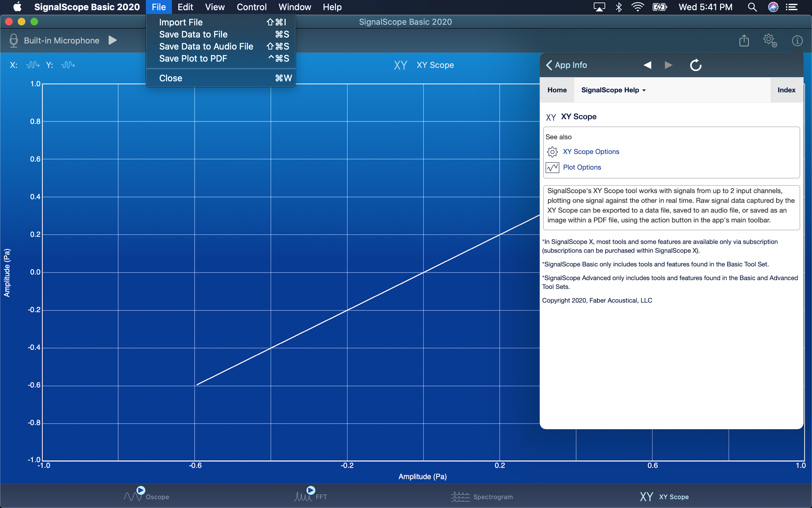Choose Save Data to Audio File
The image size is (812, 508).
[221, 46]
